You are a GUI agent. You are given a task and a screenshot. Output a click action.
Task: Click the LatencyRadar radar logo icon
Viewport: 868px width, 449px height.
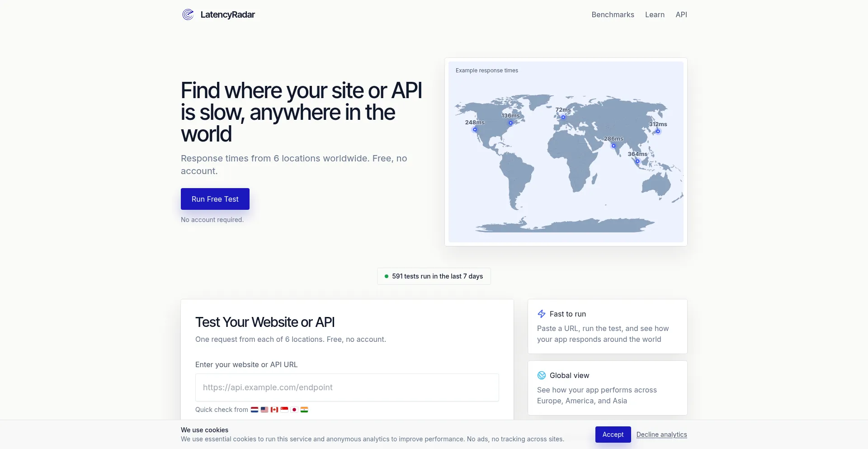click(x=188, y=14)
